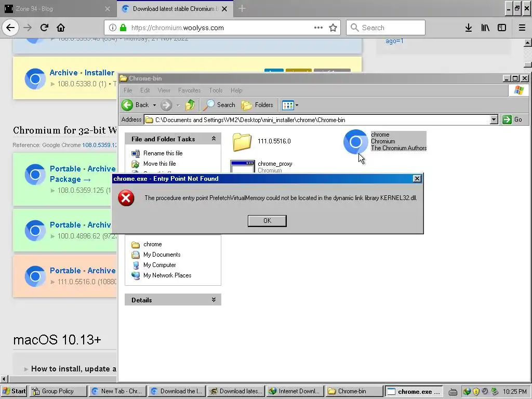Viewport: 532px width, 399px height.
Task: Click the red error icon in the dialog
Action: pyautogui.click(x=126, y=198)
